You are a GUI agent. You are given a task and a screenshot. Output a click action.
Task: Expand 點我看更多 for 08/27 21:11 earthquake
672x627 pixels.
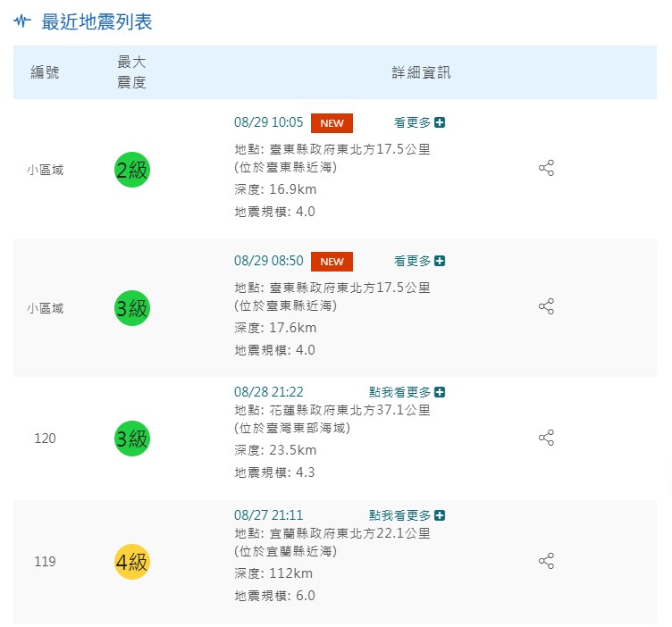(407, 515)
